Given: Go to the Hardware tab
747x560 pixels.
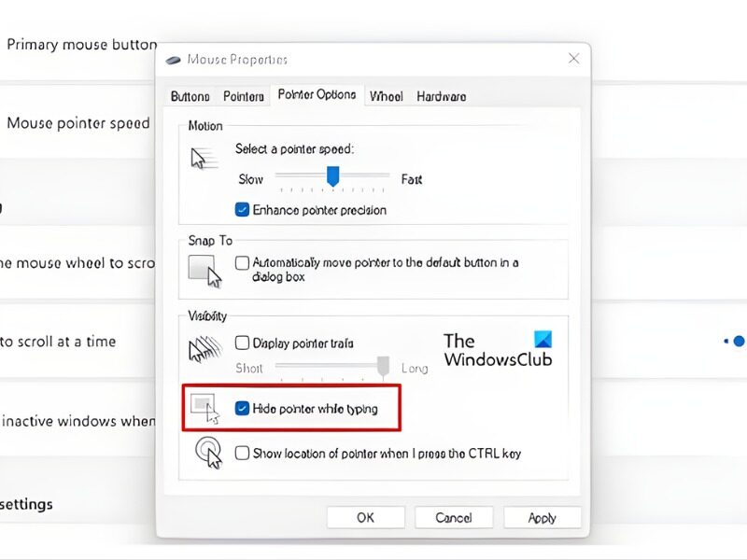Looking at the screenshot, I should [x=441, y=96].
